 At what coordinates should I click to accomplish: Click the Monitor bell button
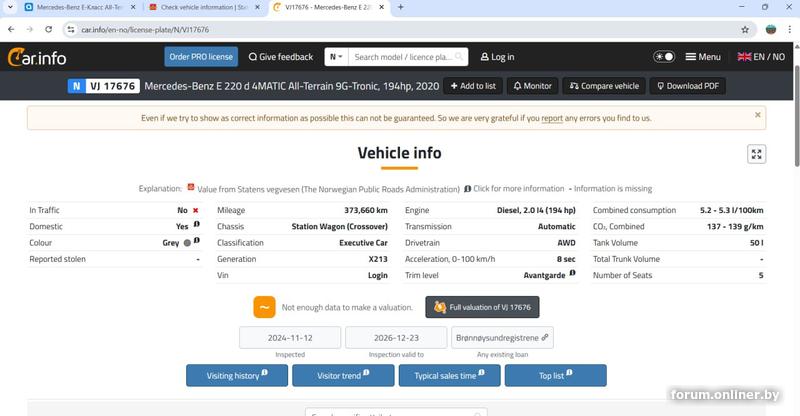tap(532, 86)
